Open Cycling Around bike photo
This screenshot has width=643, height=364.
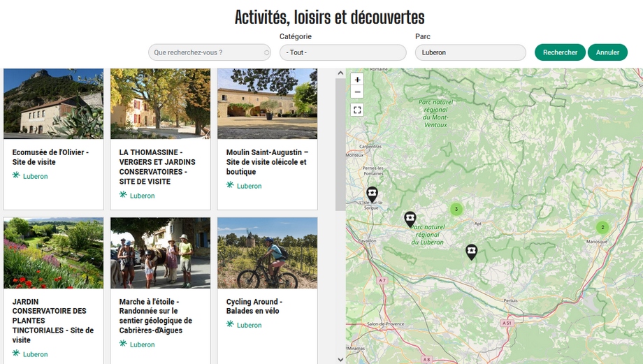(268, 253)
